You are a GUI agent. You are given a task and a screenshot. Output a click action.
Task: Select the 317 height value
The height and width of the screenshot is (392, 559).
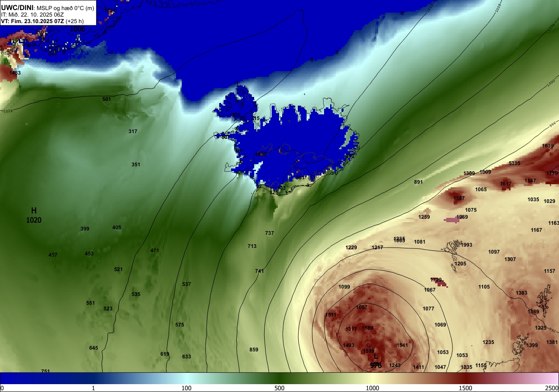(133, 131)
